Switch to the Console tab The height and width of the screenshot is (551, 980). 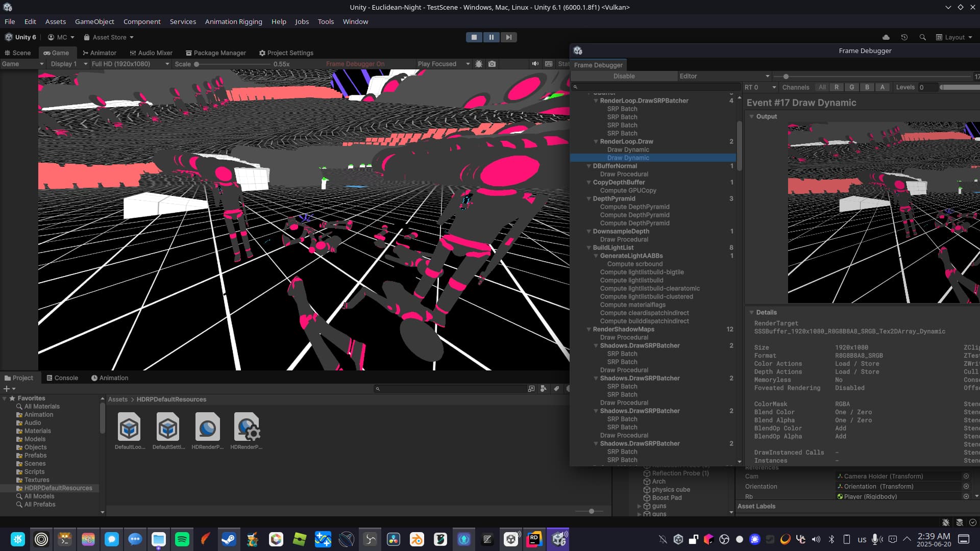point(62,378)
